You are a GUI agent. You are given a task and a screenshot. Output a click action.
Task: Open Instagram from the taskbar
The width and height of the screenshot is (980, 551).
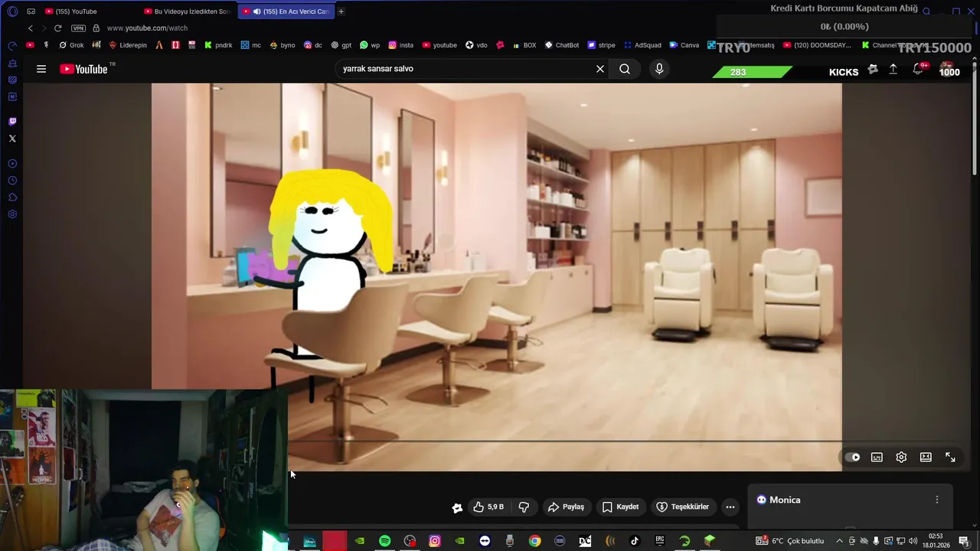[x=435, y=541]
